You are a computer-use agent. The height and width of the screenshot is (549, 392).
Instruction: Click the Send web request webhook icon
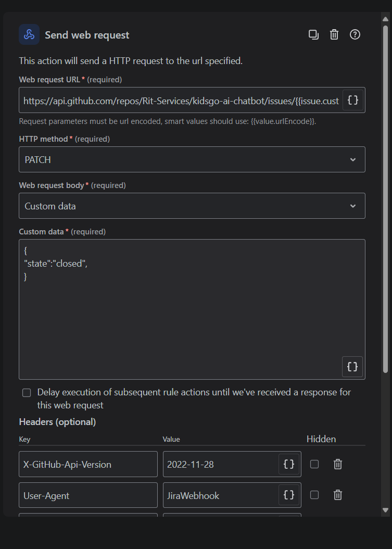pyautogui.click(x=29, y=34)
